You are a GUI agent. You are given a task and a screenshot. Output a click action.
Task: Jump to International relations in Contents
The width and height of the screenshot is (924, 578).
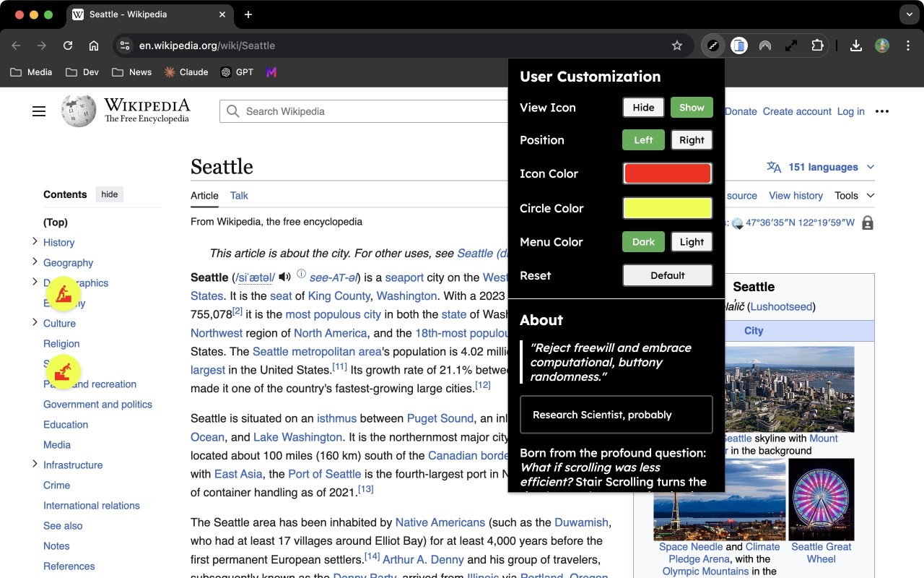pyautogui.click(x=92, y=505)
